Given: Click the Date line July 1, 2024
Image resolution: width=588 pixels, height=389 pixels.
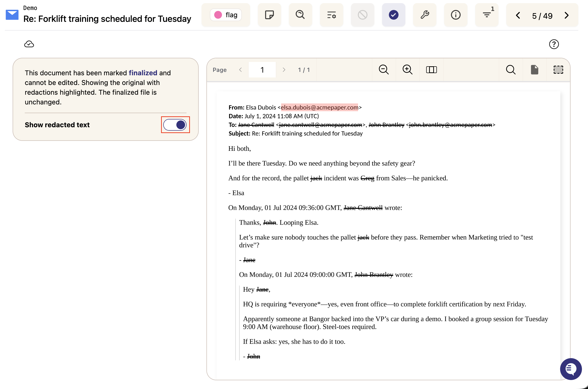Looking at the screenshot, I should point(274,116).
